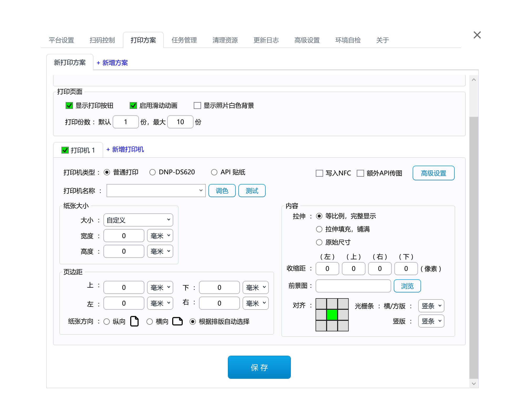The image size is (525, 420).
Task: Click the default copies input field
Action: [126, 122]
